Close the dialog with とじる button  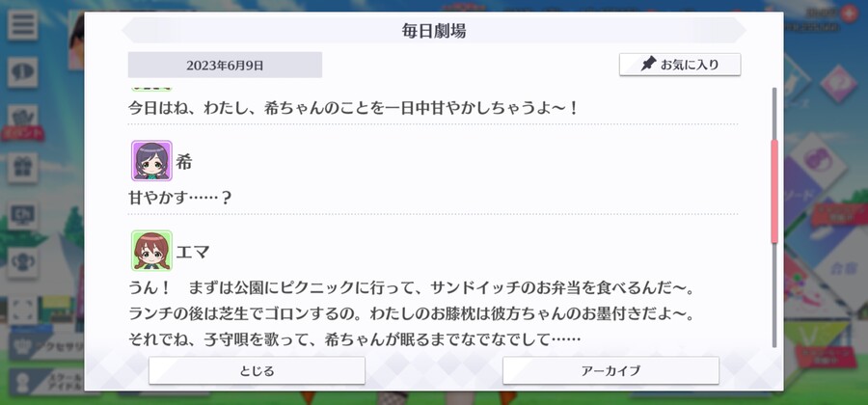click(257, 370)
